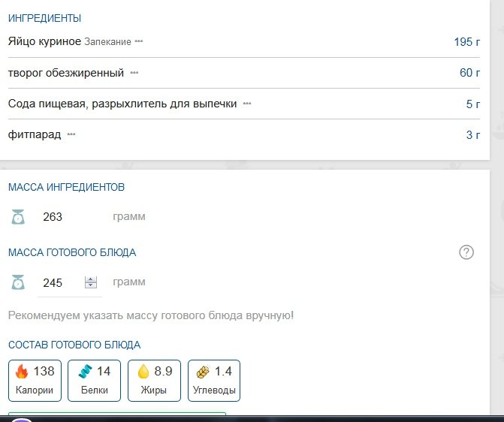Edit the 5 г amount for Сода пищевая
Viewport: 504px width, 422px height.
tap(472, 104)
